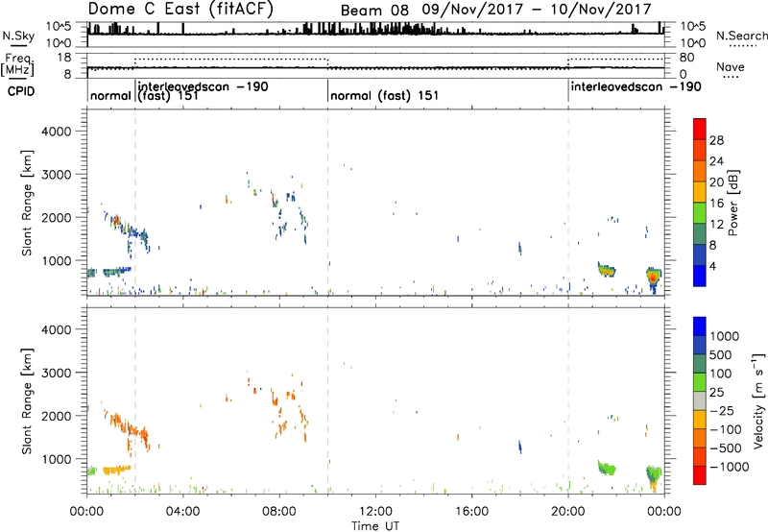Click the 'Slant Range [km]' label of power panel
This screenshot has height=532, width=768.
[x=27, y=203]
